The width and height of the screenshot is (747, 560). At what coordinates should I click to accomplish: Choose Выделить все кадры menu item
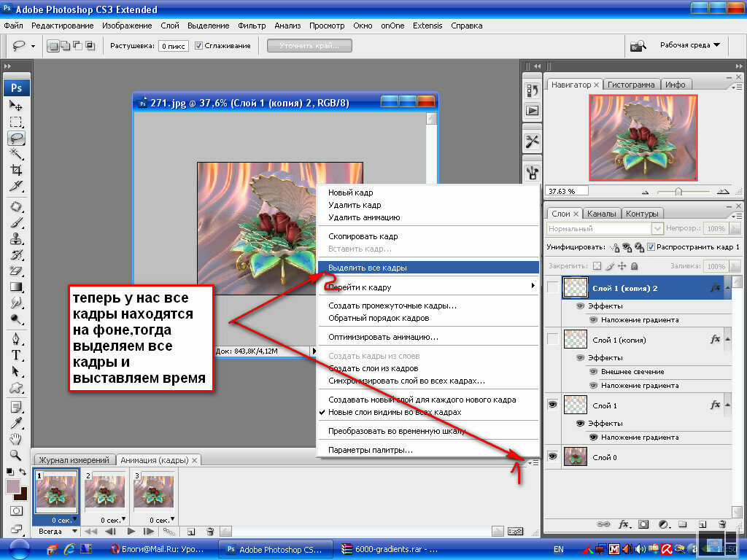pyautogui.click(x=428, y=268)
